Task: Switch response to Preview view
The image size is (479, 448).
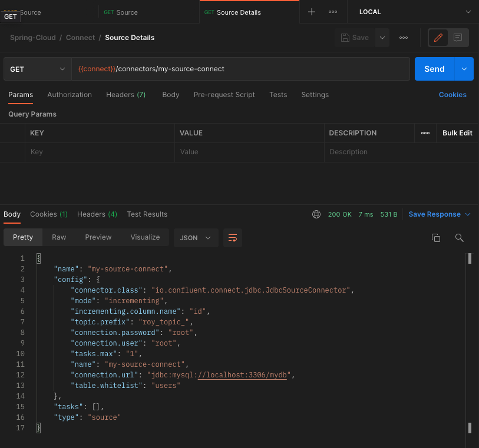Action: click(x=98, y=237)
